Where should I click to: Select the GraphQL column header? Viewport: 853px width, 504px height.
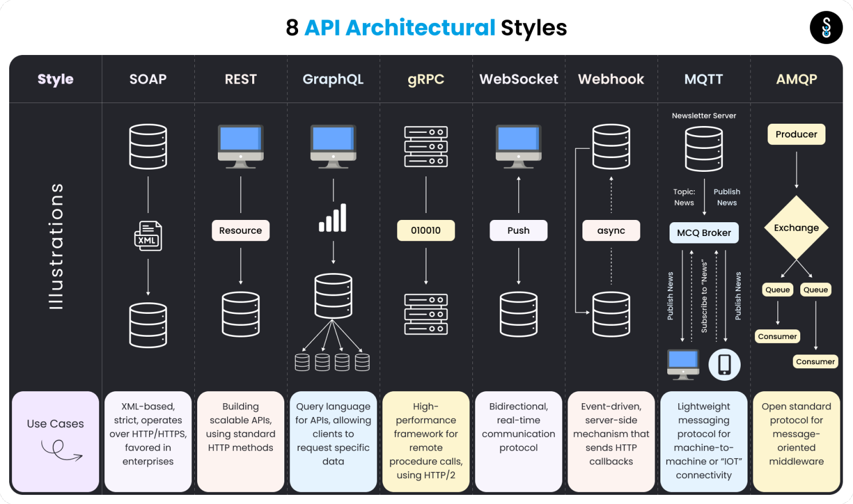tap(333, 79)
